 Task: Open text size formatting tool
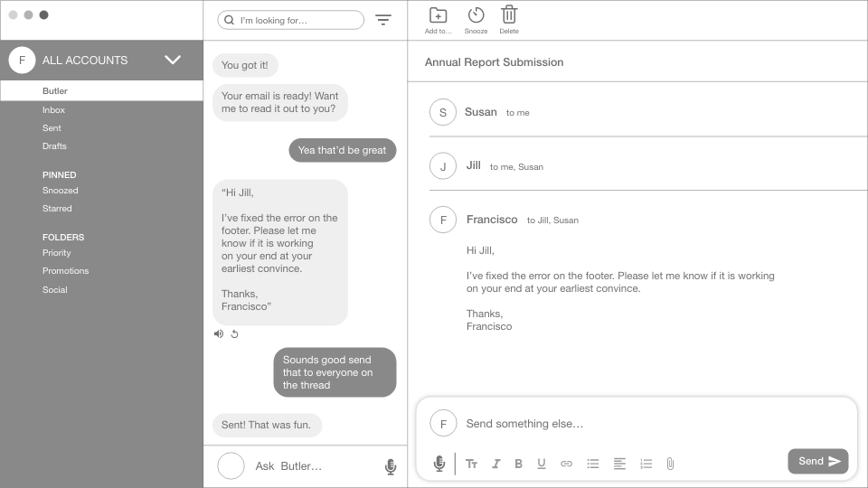[472, 464]
